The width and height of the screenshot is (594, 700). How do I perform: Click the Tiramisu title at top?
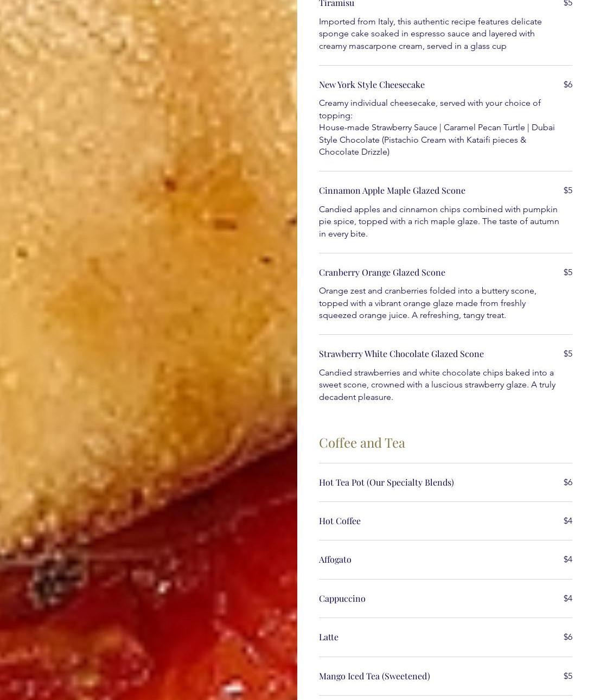336,3
